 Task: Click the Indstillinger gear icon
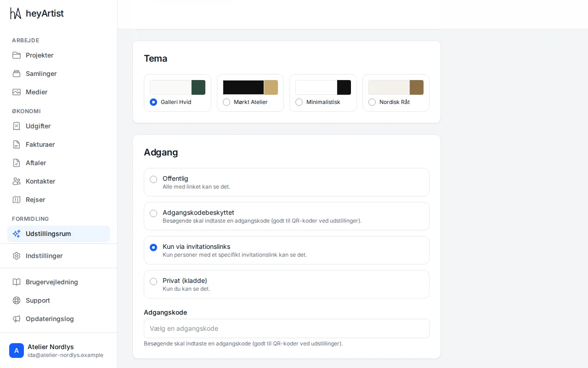pyautogui.click(x=17, y=256)
